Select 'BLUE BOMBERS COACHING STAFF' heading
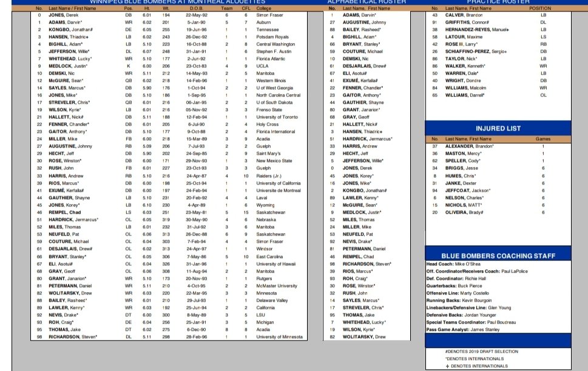The width and height of the screenshot is (588, 371). [498, 256]
